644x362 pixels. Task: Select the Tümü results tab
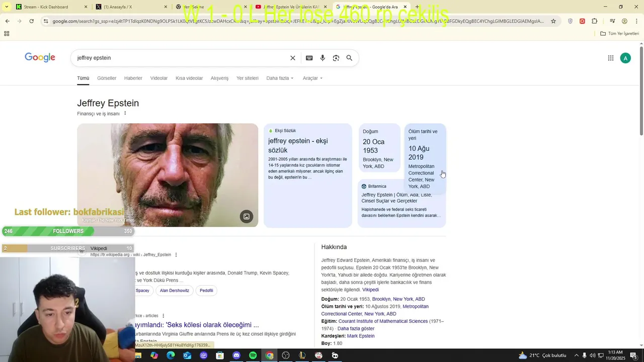tap(83, 78)
